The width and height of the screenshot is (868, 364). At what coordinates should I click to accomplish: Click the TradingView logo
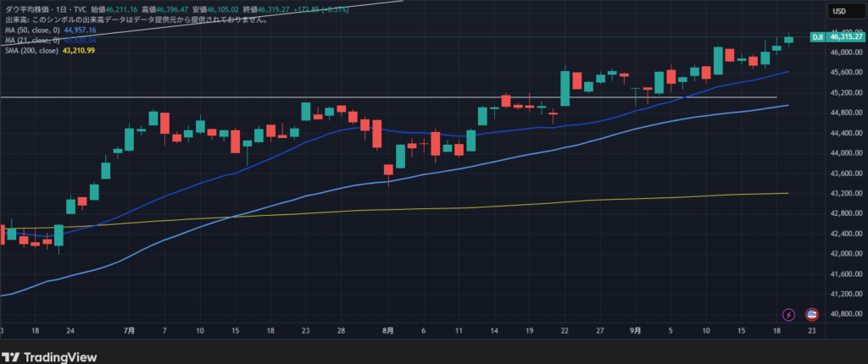point(49,356)
